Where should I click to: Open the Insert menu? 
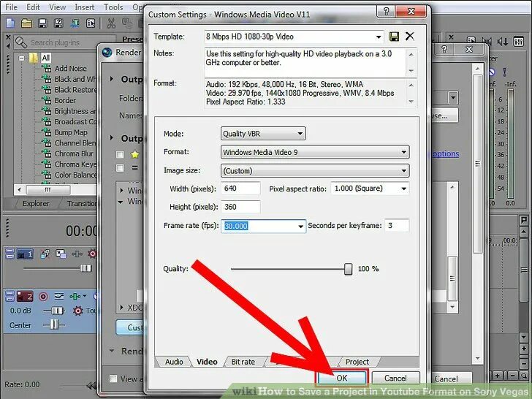(85, 7)
